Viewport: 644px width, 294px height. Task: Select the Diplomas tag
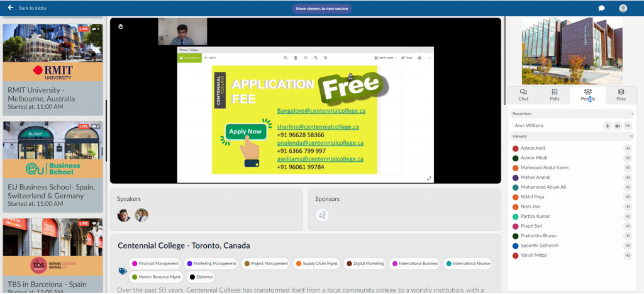point(201,277)
